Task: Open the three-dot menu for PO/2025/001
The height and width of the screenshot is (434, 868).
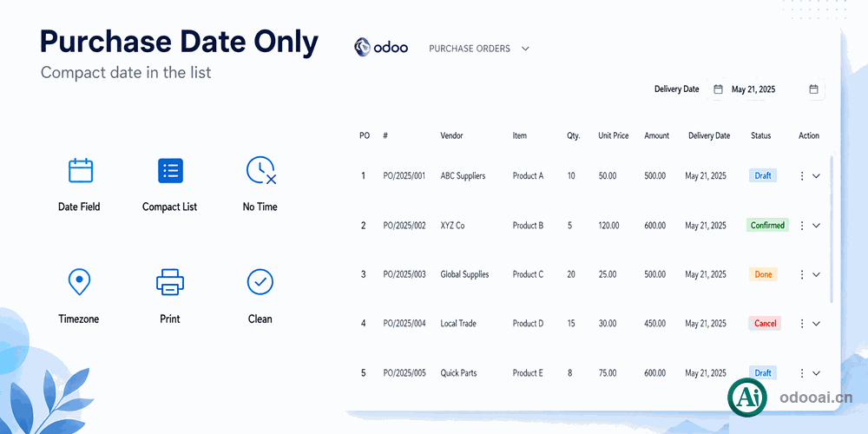Action: [x=801, y=175]
